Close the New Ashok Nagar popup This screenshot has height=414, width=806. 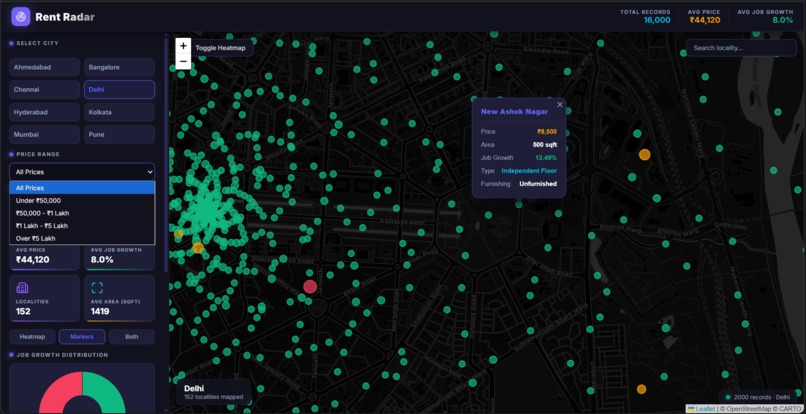pyautogui.click(x=560, y=104)
